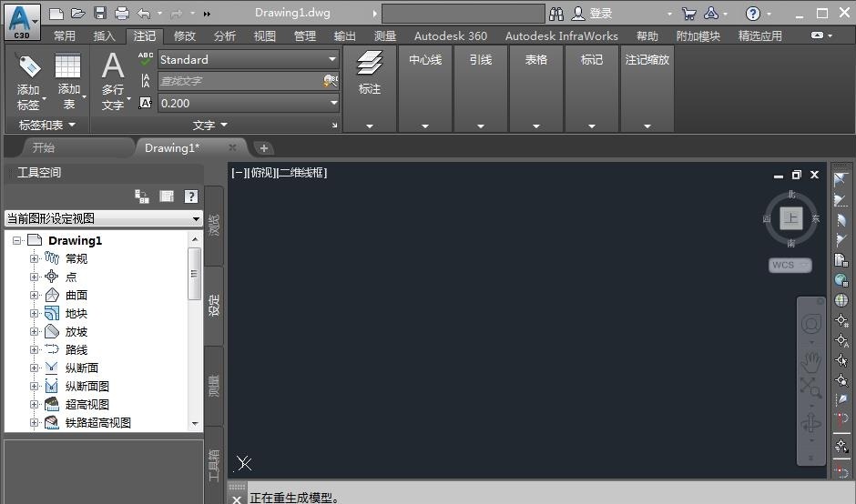856x504 pixels.
Task: Activate the Pan hand tool in navigation bar
Action: pos(811,360)
